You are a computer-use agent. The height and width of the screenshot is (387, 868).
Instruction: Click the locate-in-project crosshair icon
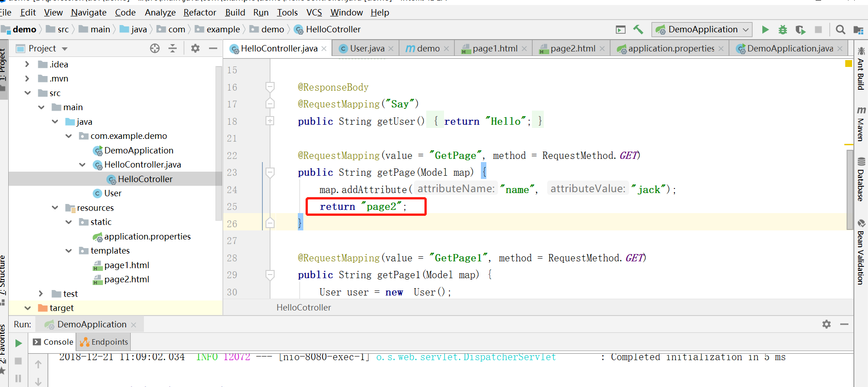coord(155,48)
